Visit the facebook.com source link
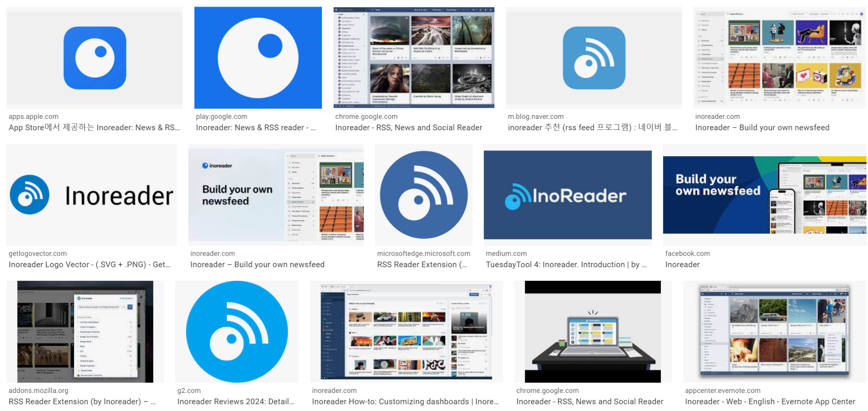 tap(688, 254)
